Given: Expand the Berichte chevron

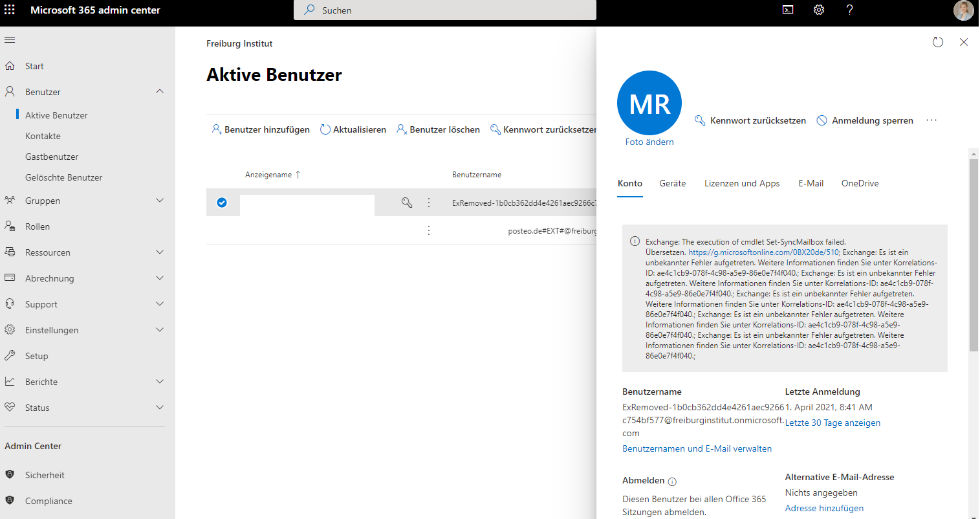Looking at the screenshot, I should tap(160, 382).
